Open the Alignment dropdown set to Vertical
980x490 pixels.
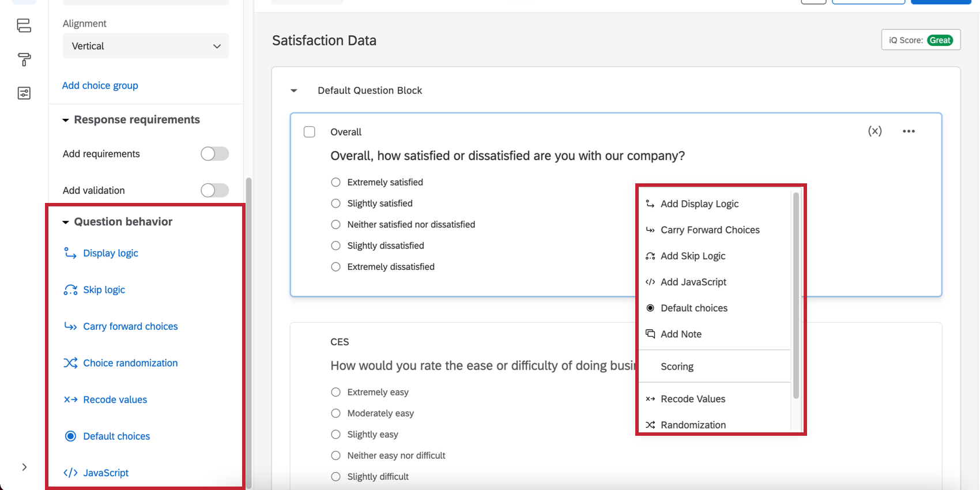coord(146,46)
